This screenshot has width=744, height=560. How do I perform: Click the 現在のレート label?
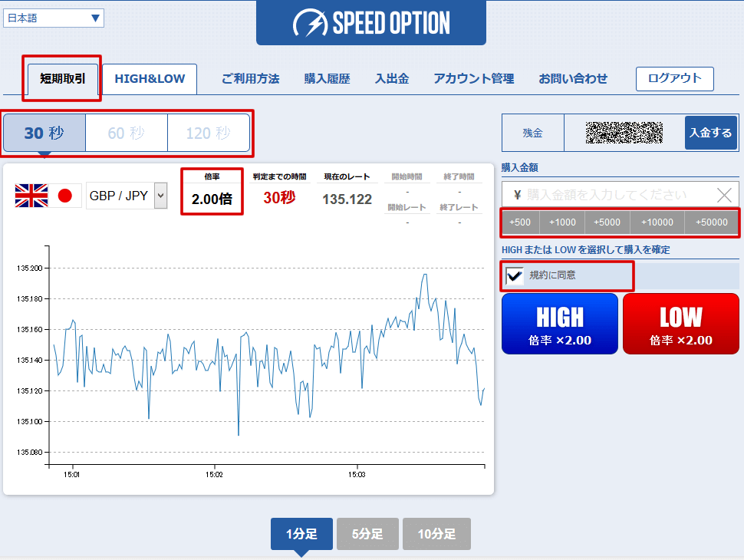347,176
